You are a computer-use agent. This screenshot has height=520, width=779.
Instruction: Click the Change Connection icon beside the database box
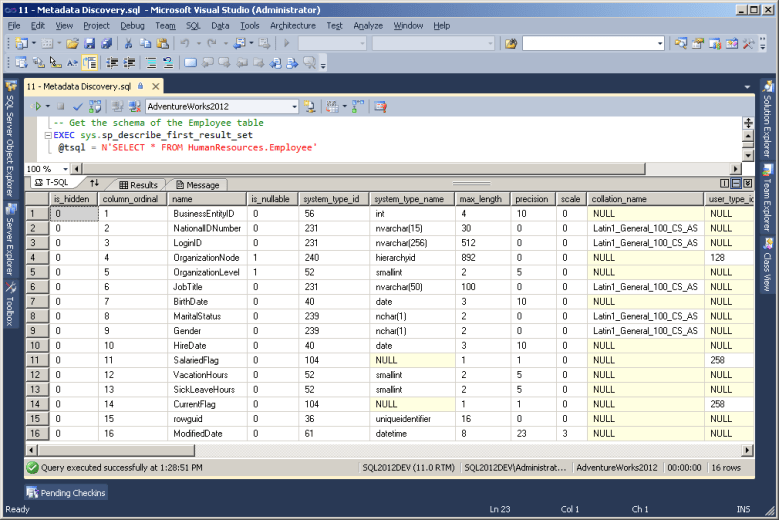click(310, 106)
